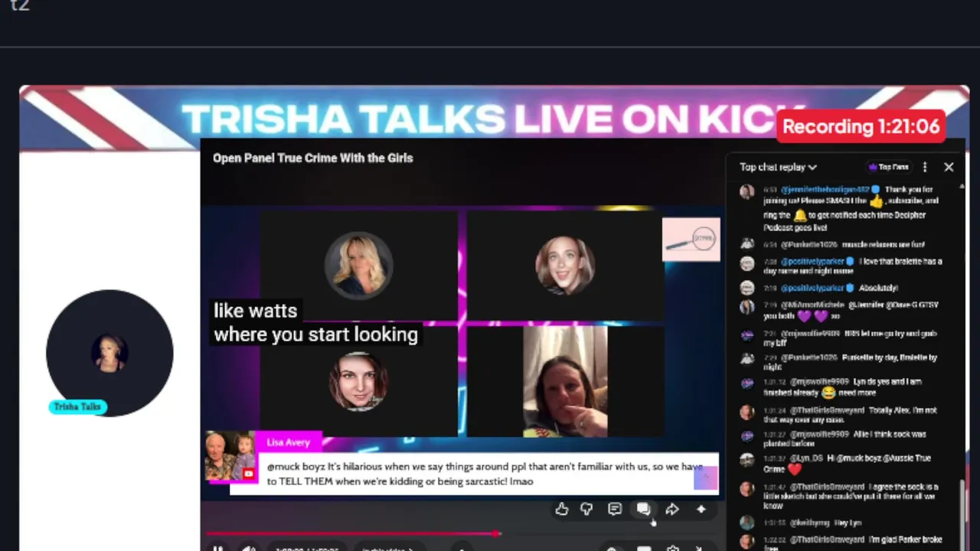Click avatar next to @Lyn_DS message

point(746,460)
